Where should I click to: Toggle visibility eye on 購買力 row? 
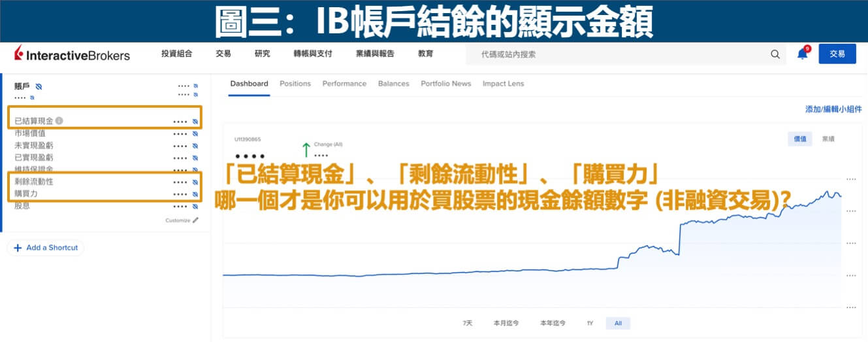click(x=195, y=194)
